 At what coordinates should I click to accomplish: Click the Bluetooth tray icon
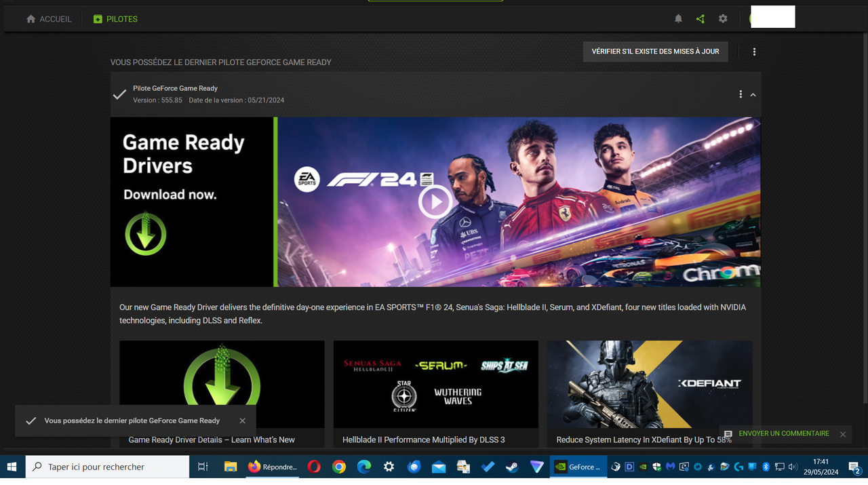pyautogui.click(x=766, y=467)
